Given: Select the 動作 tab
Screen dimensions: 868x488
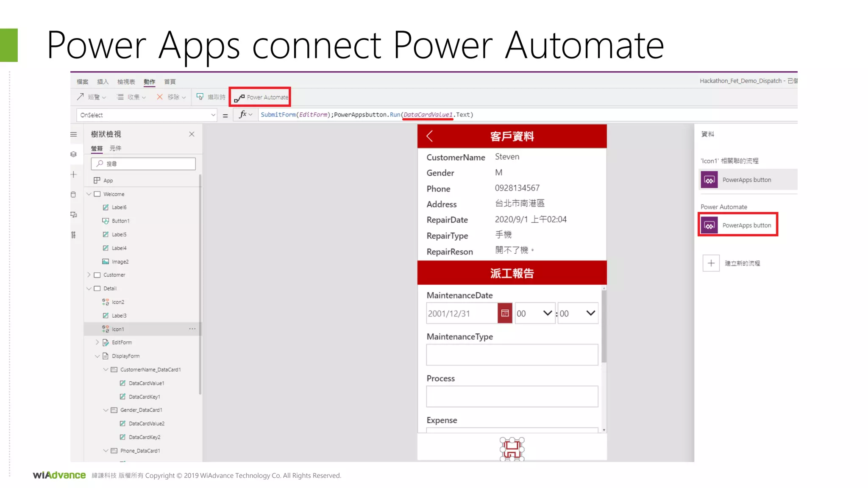Looking at the screenshot, I should click(x=149, y=82).
